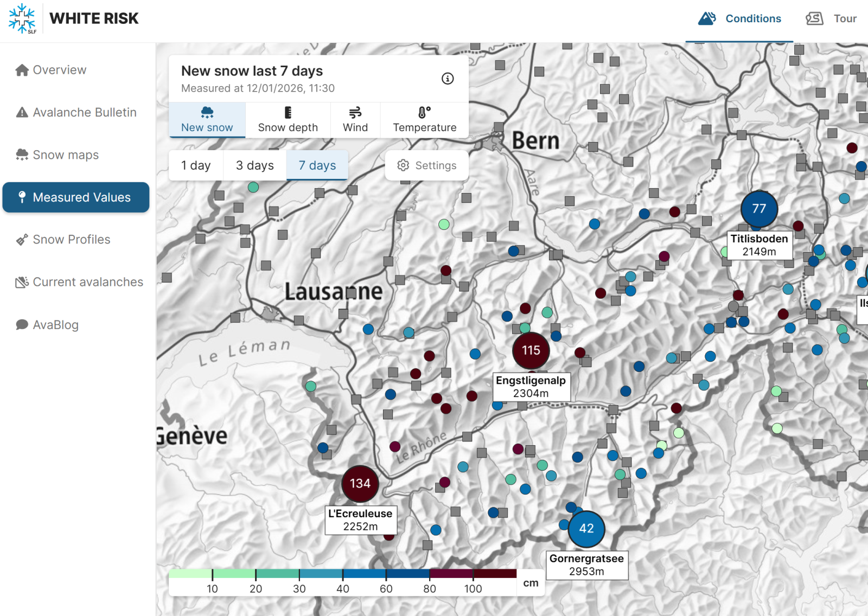This screenshot has width=868, height=616.
Task: Click L'Ecreuleuse station marker showing 134
Action: click(x=360, y=484)
